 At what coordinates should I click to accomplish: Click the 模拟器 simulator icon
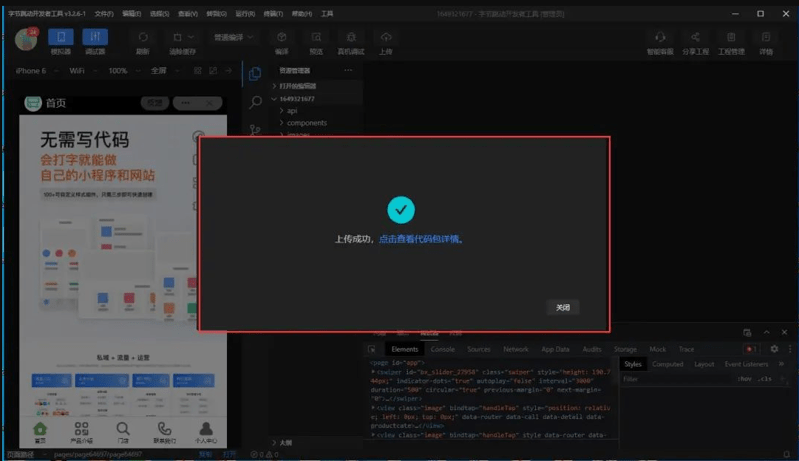pyautogui.click(x=61, y=37)
